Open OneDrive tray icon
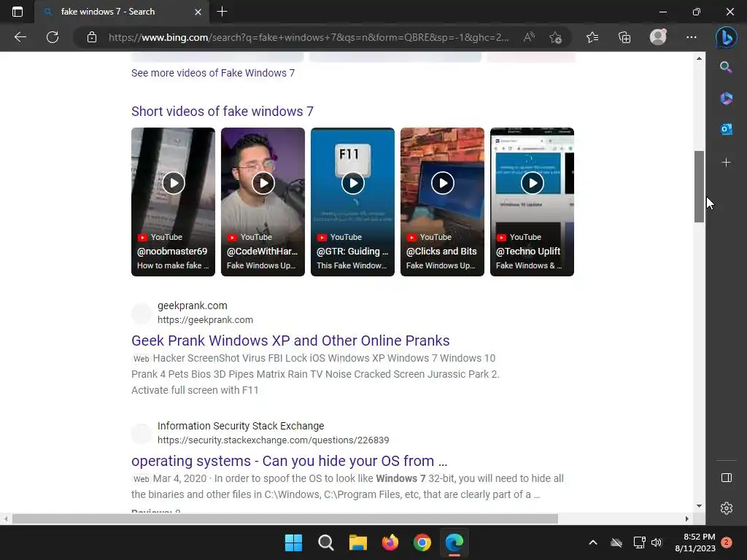Image resolution: width=747 pixels, height=560 pixels. (616, 542)
